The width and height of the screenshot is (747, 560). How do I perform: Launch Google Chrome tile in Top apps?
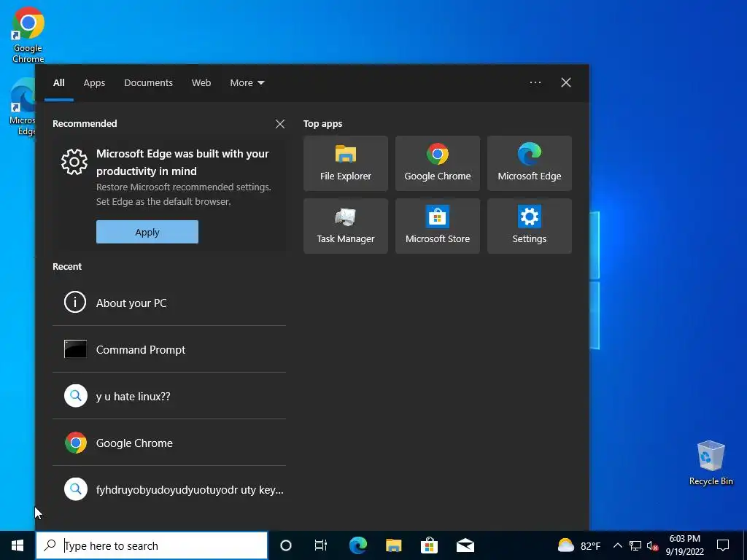(438, 163)
